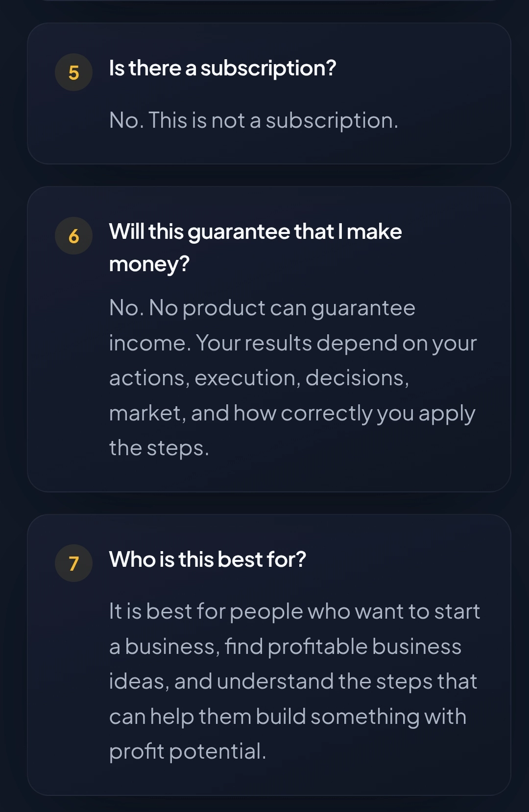Click "profit potential." at the end of answer seven
Viewport: 529px width, 812px height.
point(188,751)
